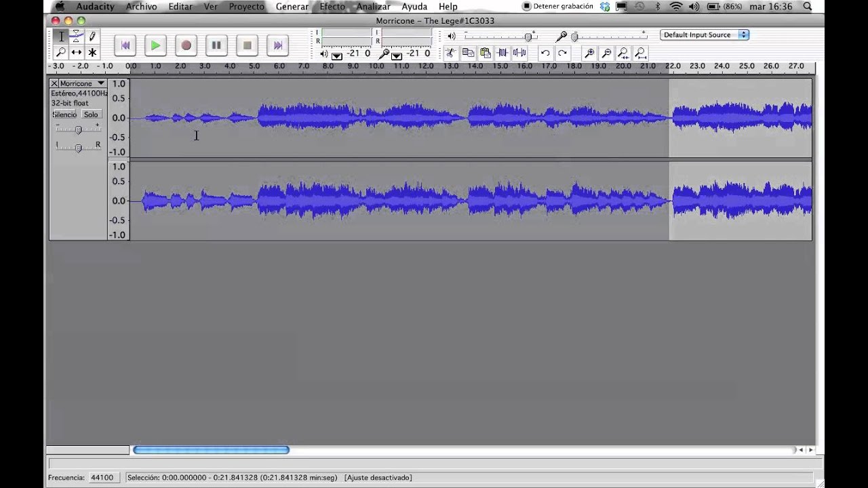
Task: Click the Zoom In magnifier
Action: 589,53
